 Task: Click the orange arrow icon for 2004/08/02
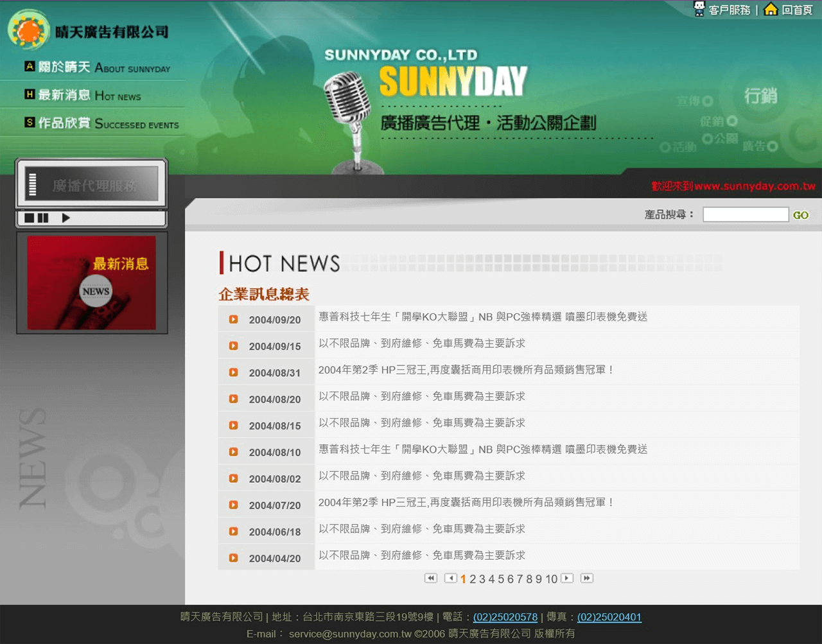coord(234,478)
